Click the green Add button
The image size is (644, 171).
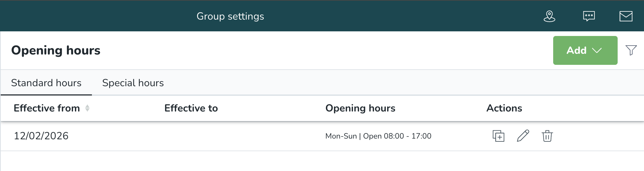tap(577, 50)
